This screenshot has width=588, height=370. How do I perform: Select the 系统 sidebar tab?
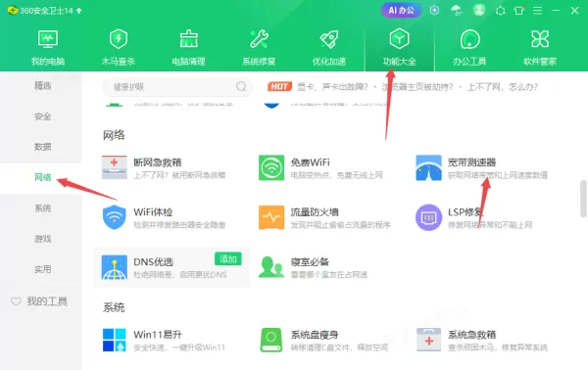click(x=42, y=208)
